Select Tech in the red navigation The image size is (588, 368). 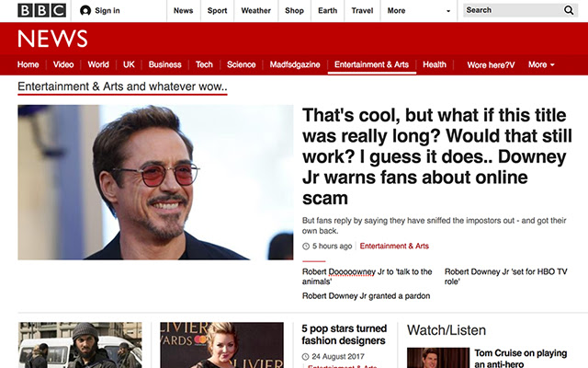pos(204,64)
